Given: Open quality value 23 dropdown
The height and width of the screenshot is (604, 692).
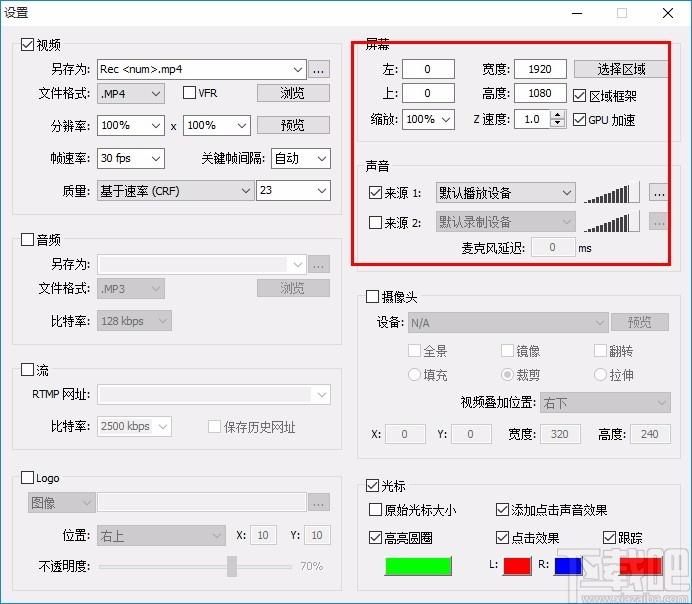Looking at the screenshot, I should (x=293, y=191).
